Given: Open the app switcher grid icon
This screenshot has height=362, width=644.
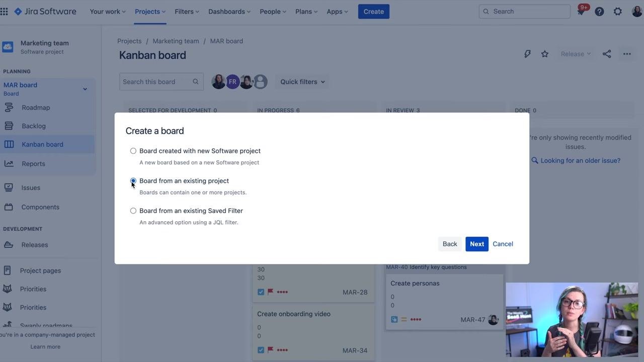Looking at the screenshot, I should tap(4, 11).
